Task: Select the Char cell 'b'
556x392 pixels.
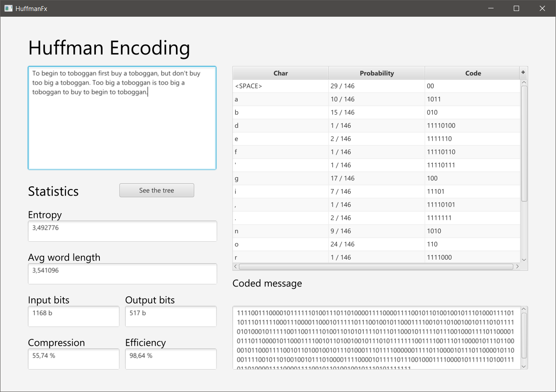Action: (281, 113)
